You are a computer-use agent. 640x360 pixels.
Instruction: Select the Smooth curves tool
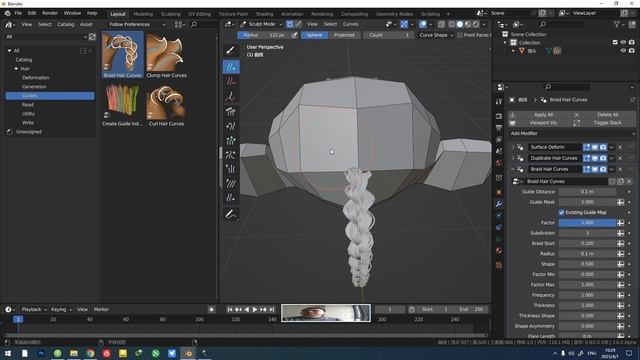click(x=231, y=184)
